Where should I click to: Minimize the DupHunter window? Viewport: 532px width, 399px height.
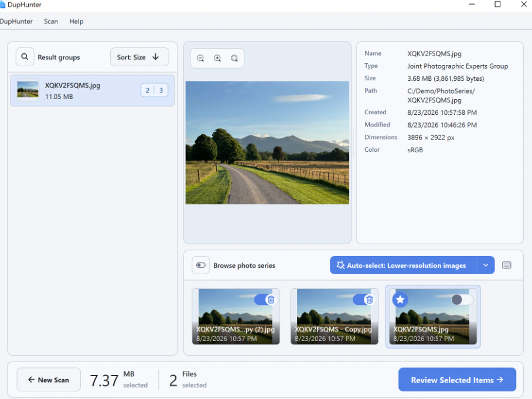(472, 5)
